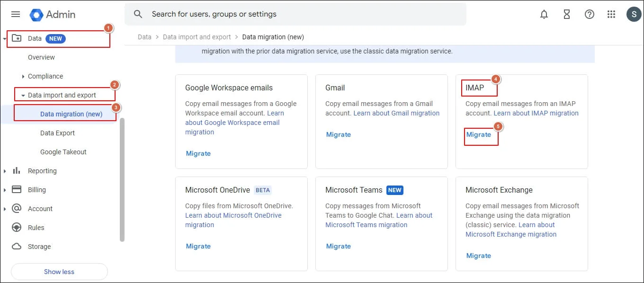Image resolution: width=644 pixels, height=283 pixels.
Task: Click the Microsoft OneDrive card title
Action: tap(217, 190)
